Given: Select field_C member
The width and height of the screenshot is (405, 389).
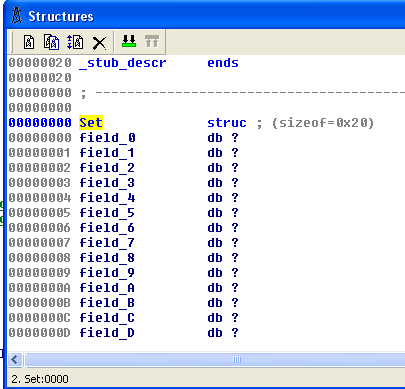Looking at the screenshot, I should 107,318.
